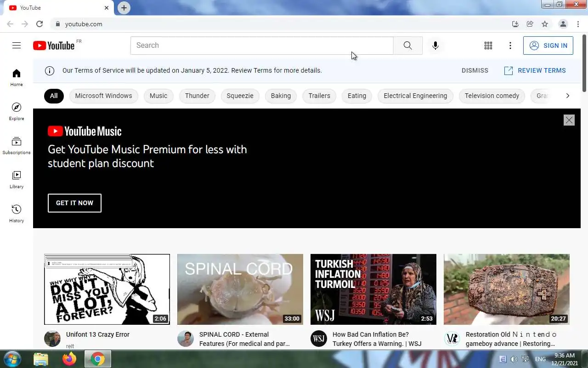Launch Firefox from taskbar
The image size is (588, 368).
click(x=69, y=359)
